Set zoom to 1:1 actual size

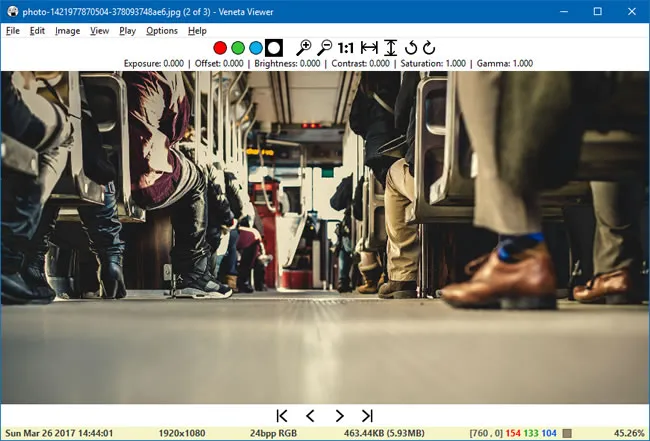346,48
